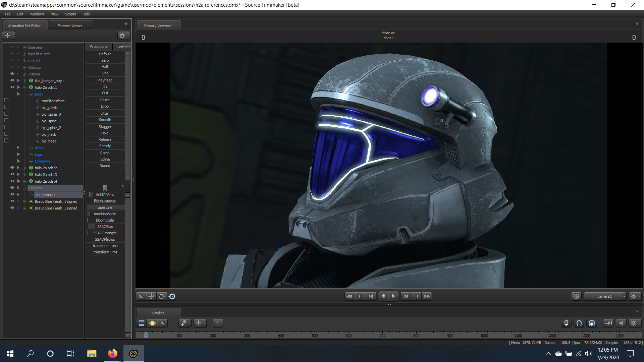Image resolution: width=644 pixels, height=362 pixels.
Task: Click the play button in viewport
Action: pos(394,296)
